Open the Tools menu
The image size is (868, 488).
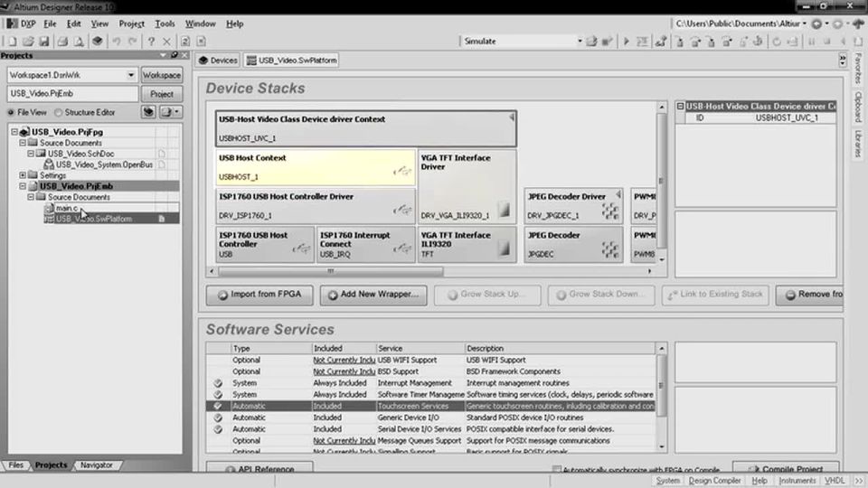click(165, 23)
